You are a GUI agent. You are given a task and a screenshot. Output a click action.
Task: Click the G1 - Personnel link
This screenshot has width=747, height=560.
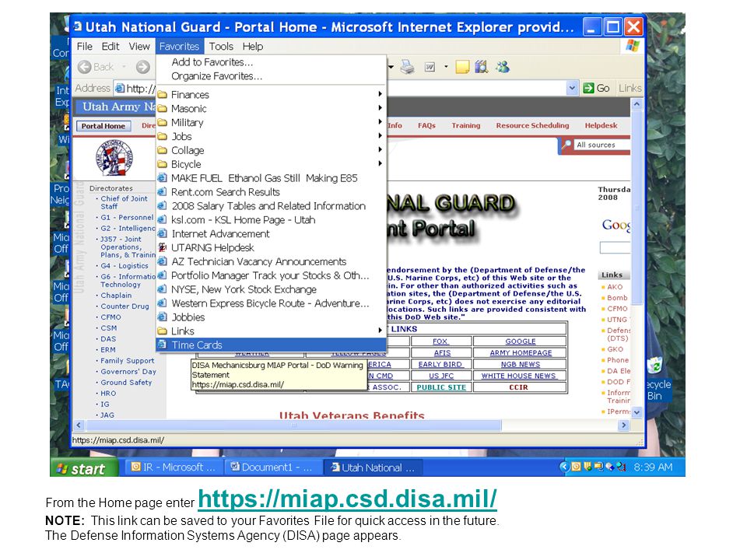tap(127, 217)
